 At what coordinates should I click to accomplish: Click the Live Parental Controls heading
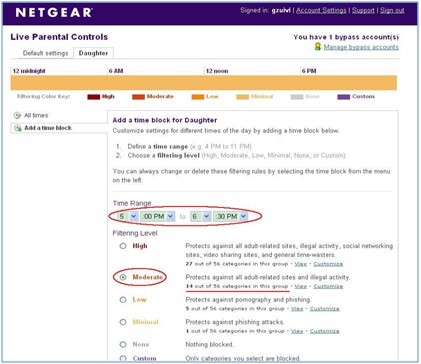[x=59, y=37]
